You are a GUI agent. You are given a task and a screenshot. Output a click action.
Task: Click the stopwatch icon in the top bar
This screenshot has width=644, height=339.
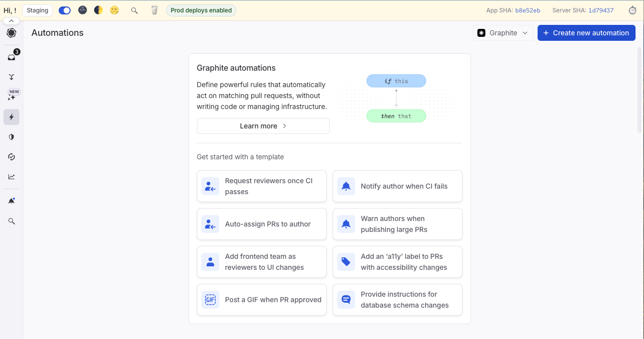tap(632, 10)
